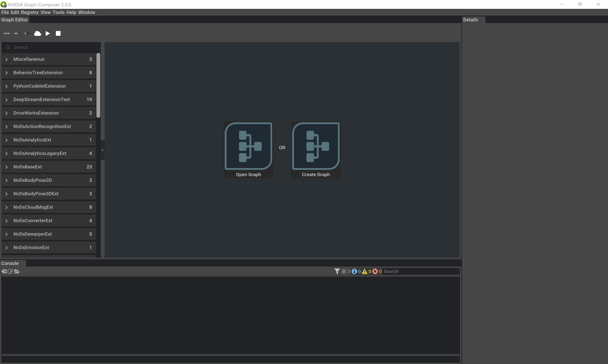Expand the DeepStreamExtensionTest group
608x364 pixels.
(6, 99)
